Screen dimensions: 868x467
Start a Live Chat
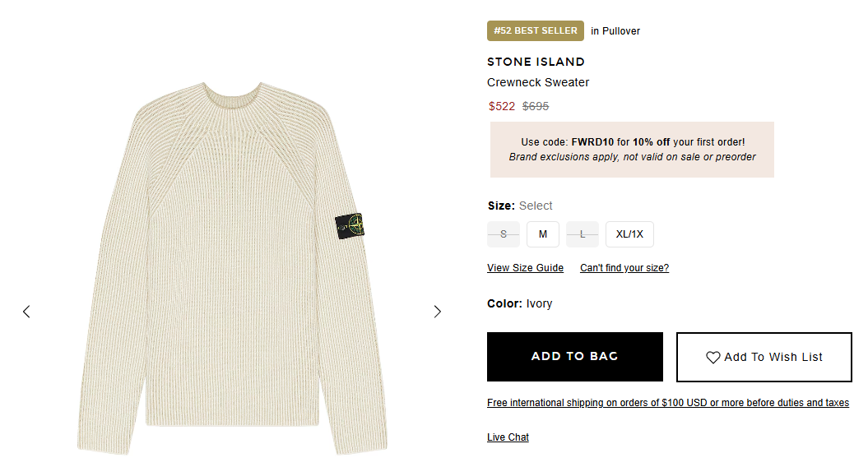pos(508,437)
